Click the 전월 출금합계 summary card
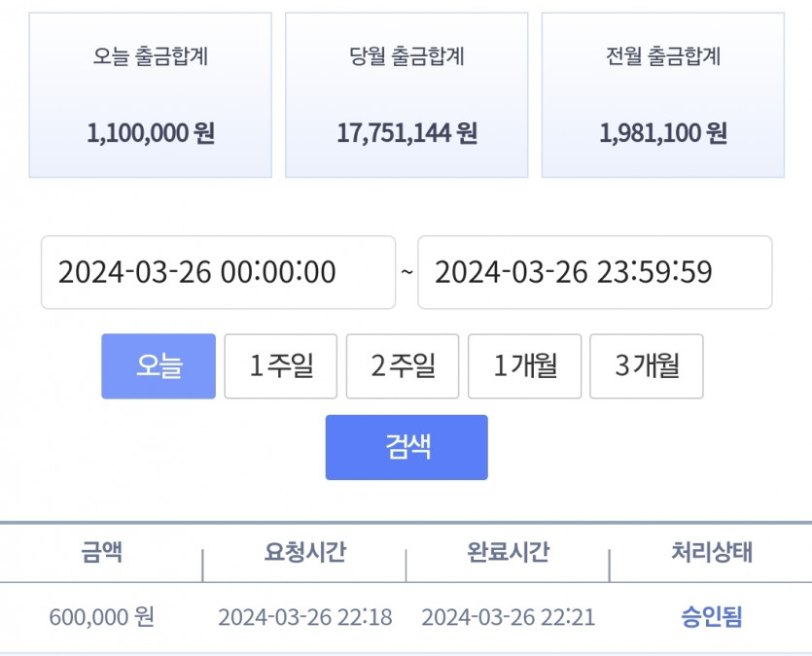This screenshot has width=812, height=656. [663, 95]
